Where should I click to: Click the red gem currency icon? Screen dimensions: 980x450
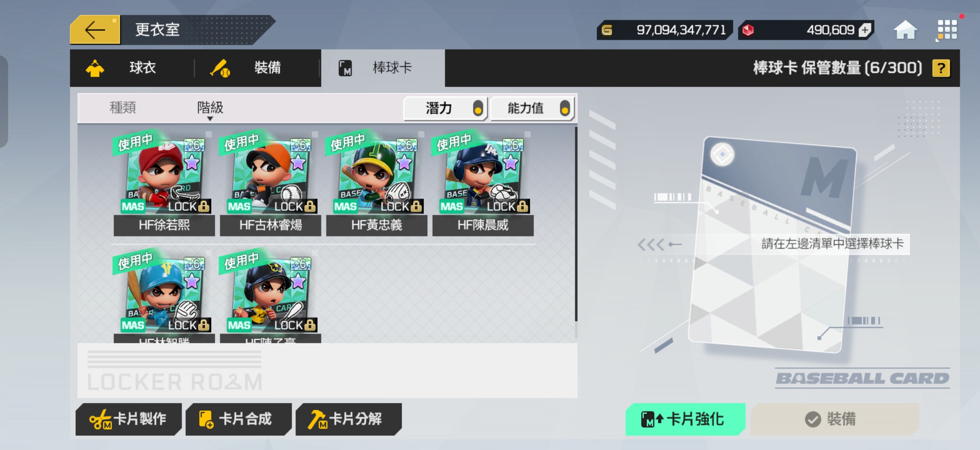tap(748, 30)
